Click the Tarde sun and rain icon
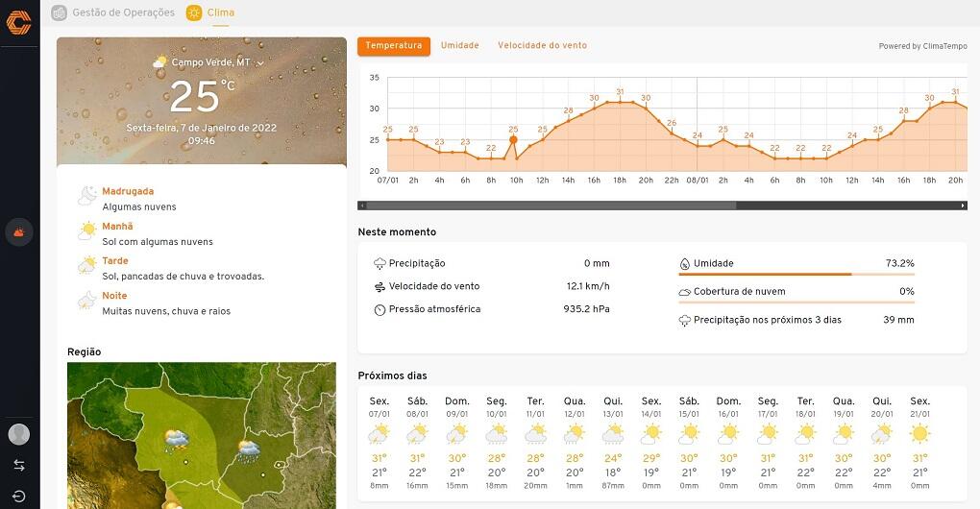 (x=87, y=266)
